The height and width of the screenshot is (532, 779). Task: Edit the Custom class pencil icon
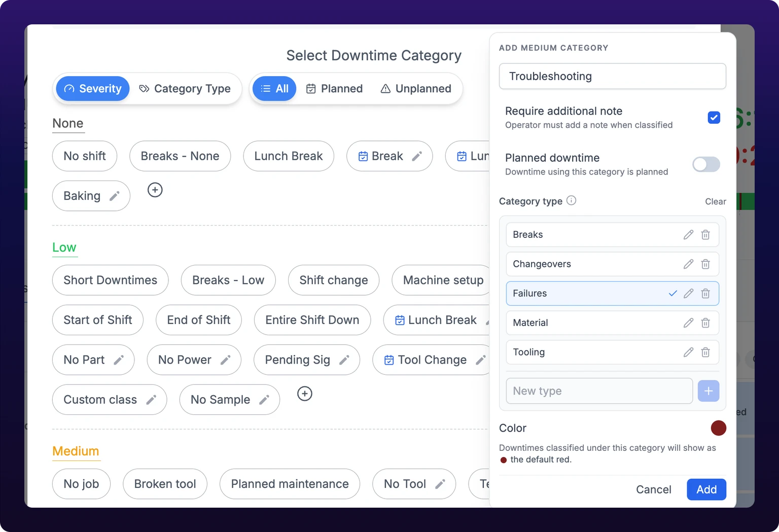coord(151,400)
